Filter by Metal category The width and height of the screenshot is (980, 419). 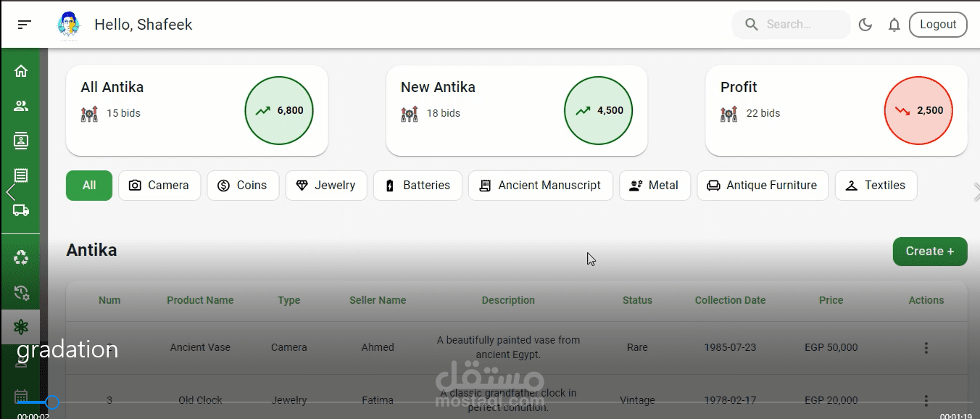tap(655, 186)
